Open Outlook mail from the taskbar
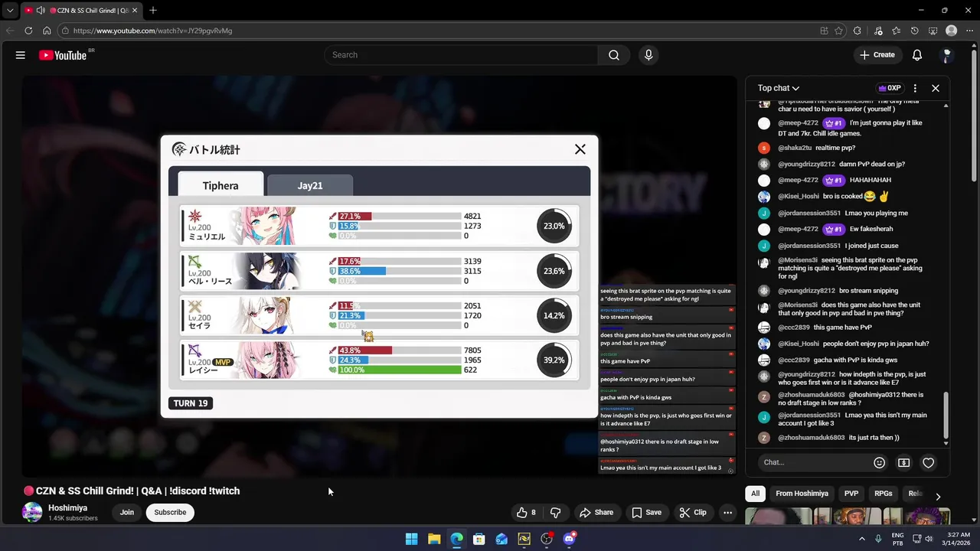 (501, 539)
